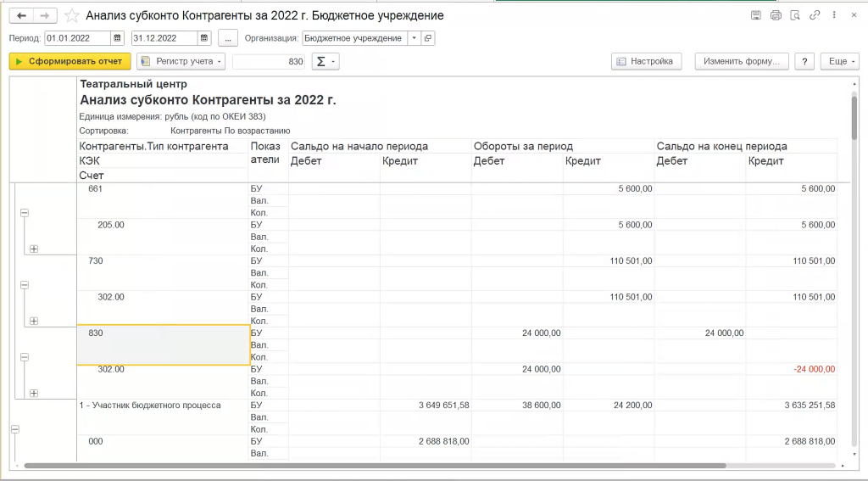Click the printer icon in title bar

(x=776, y=15)
